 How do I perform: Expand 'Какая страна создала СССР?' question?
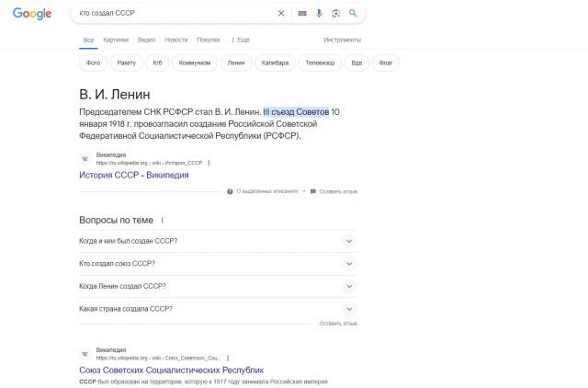coord(218,309)
